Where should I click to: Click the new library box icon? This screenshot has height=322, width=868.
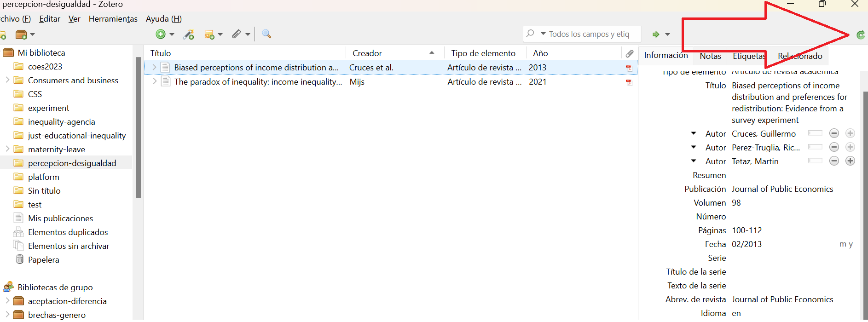click(x=21, y=34)
